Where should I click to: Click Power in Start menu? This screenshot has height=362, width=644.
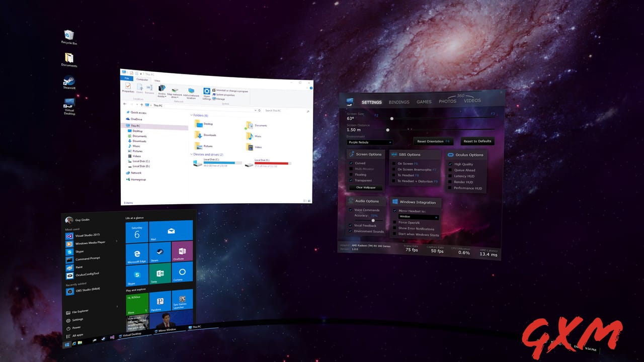(x=73, y=327)
